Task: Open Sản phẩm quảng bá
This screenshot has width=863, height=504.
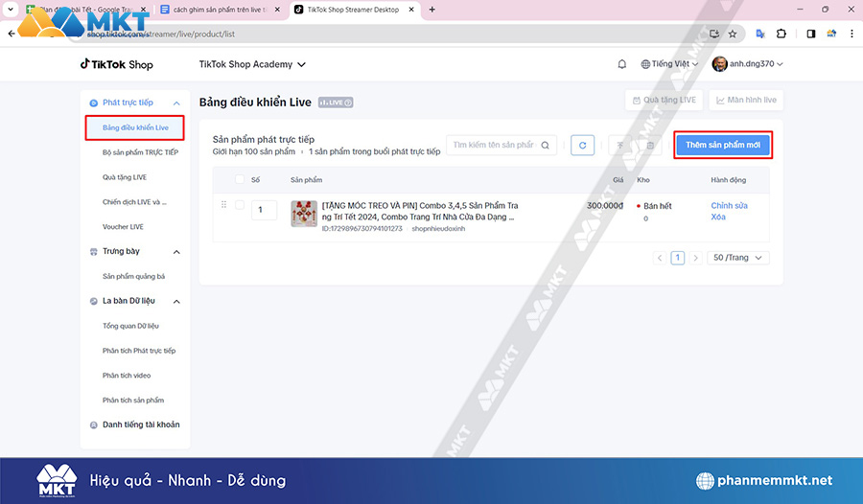Action: tap(133, 276)
